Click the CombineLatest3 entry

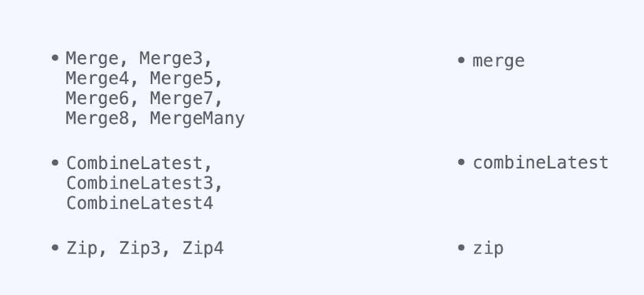coord(140,183)
